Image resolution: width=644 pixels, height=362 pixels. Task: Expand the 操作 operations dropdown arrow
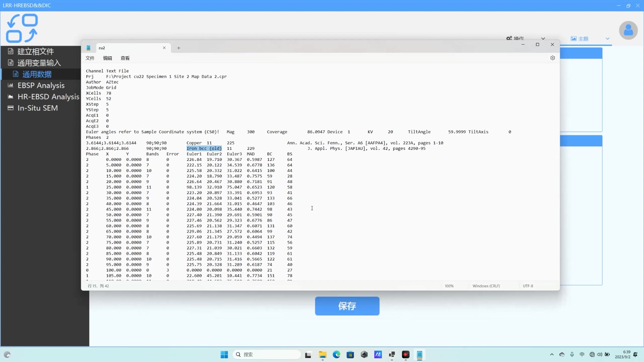pyautogui.click(x=543, y=38)
